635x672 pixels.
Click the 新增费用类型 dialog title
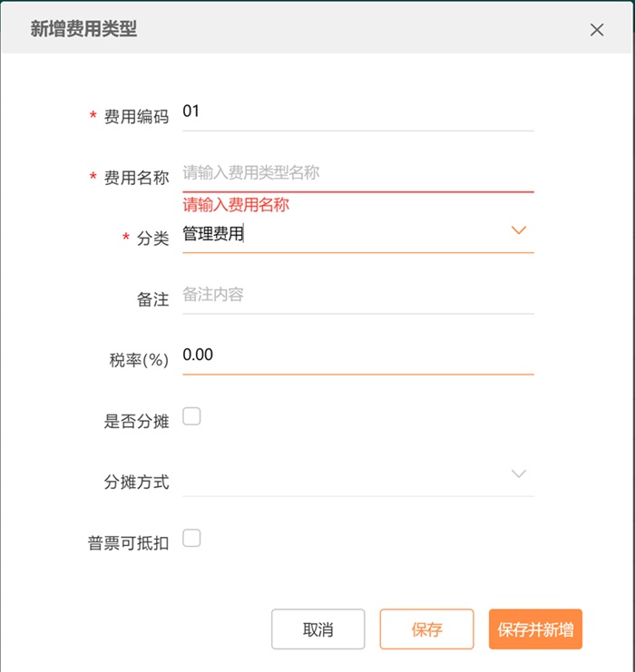click(x=83, y=29)
